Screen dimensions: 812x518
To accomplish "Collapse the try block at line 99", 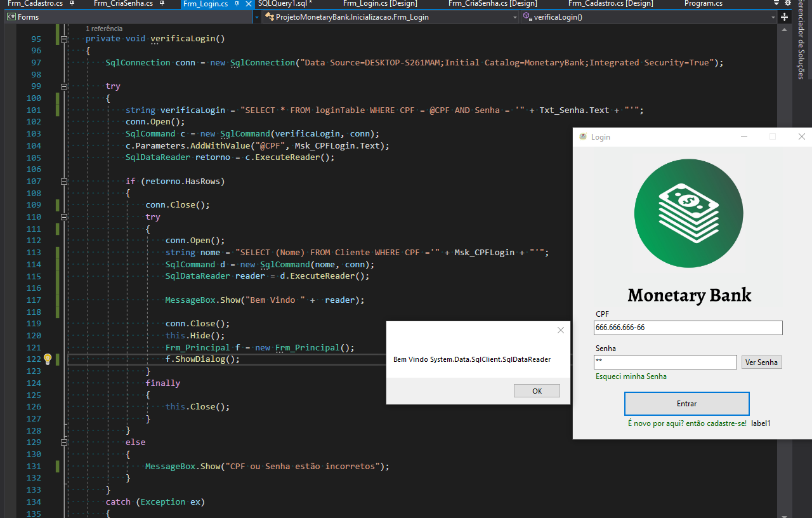I will point(63,86).
